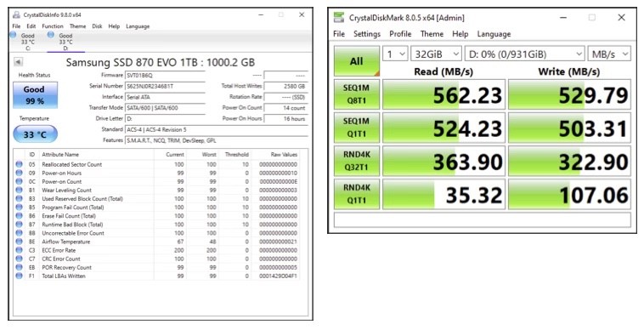Run the SEQ1M Q1T1 test
The height and width of the screenshot is (330, 644).
click(x=357, y=128)
